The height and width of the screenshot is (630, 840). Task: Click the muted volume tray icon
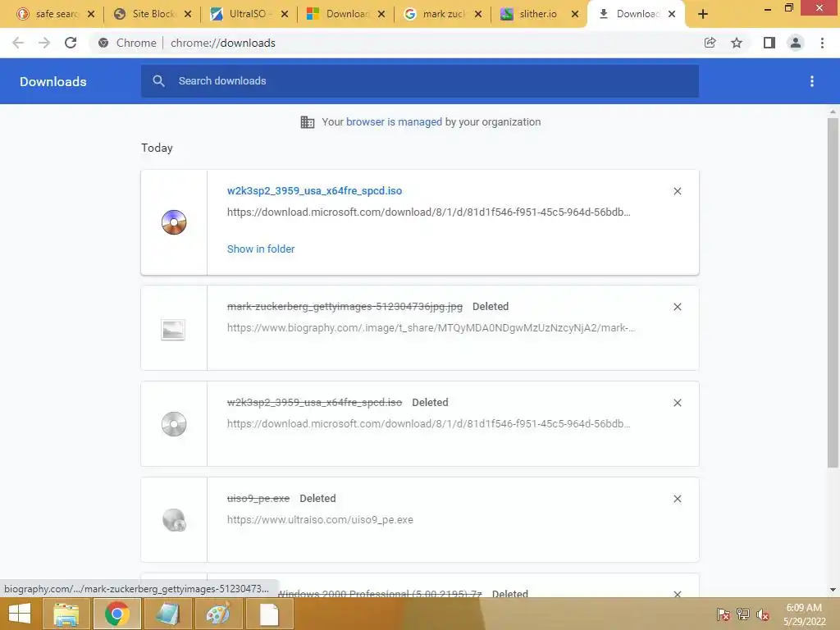tap(763, 614)
